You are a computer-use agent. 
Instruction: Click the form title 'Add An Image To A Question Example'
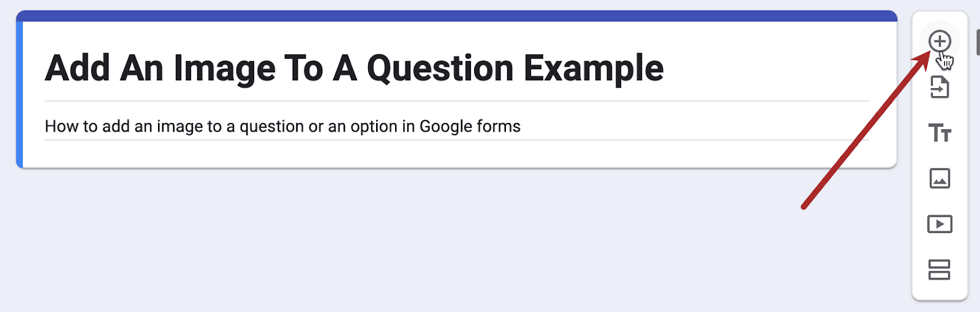[x=354, y=68]
